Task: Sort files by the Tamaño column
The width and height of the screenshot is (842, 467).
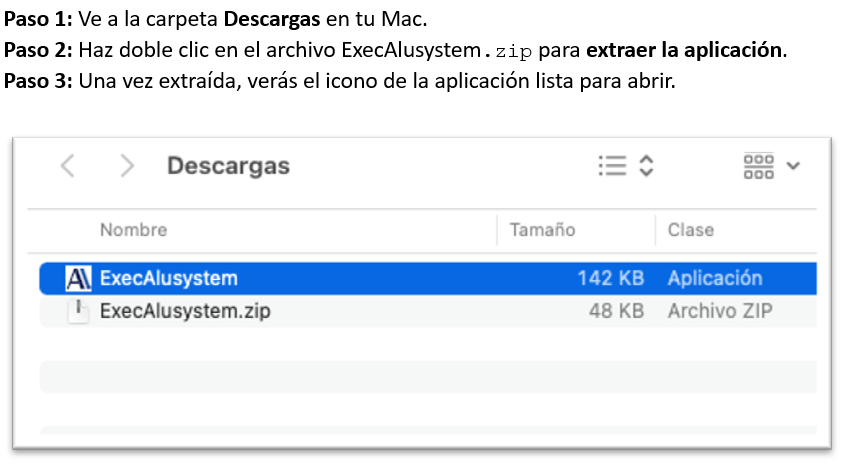Action: coord(542,230)
